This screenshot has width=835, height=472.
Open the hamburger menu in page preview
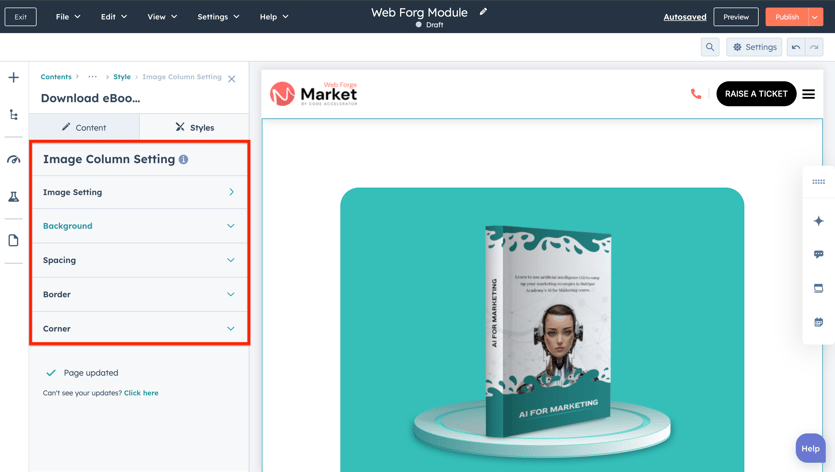click(808, 94)
